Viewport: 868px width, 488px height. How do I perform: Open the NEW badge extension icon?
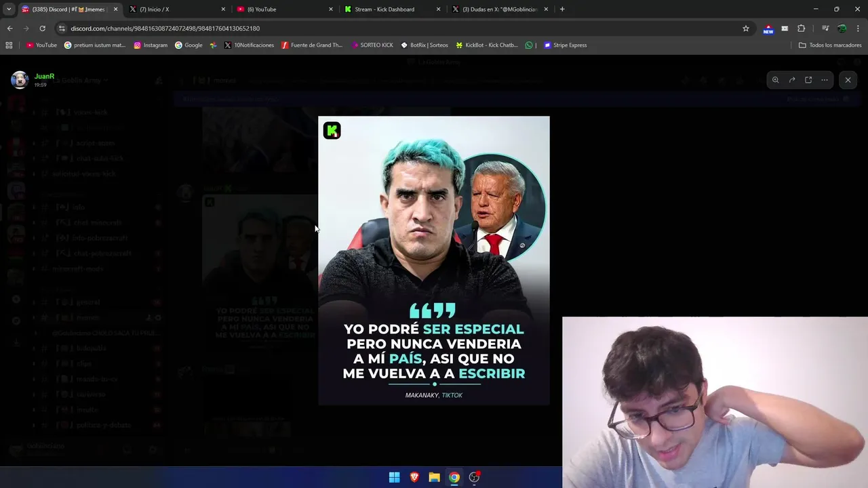pyautogui.click(x=768, y=28)
